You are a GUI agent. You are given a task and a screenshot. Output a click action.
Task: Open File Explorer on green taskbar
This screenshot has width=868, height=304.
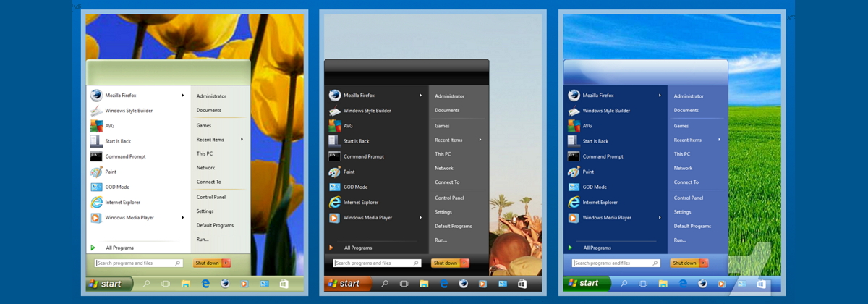185,284
